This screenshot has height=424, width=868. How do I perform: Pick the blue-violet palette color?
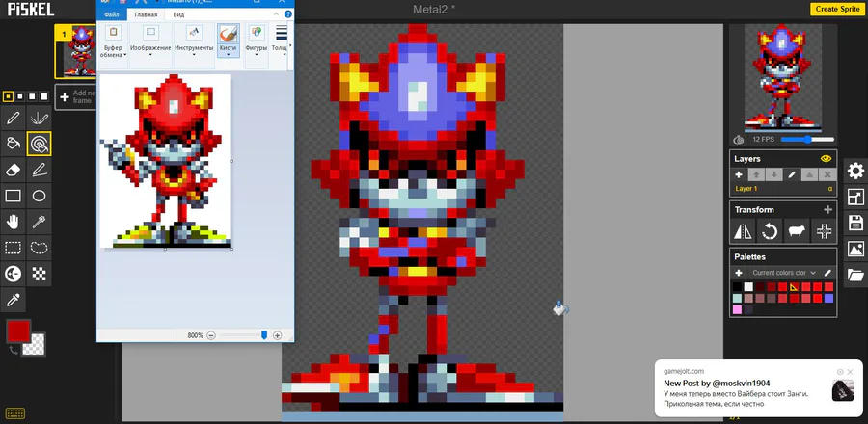point(828,298)
